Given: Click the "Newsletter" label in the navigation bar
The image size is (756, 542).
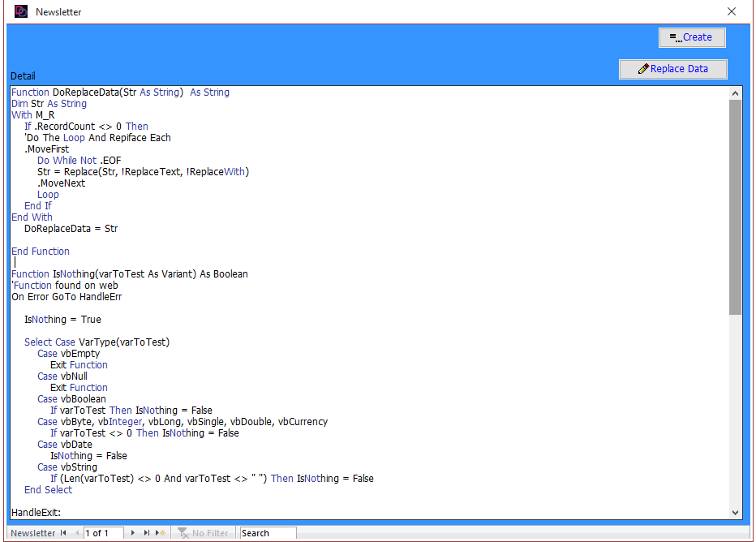Looking at the screenshot, I should (32, 533).
